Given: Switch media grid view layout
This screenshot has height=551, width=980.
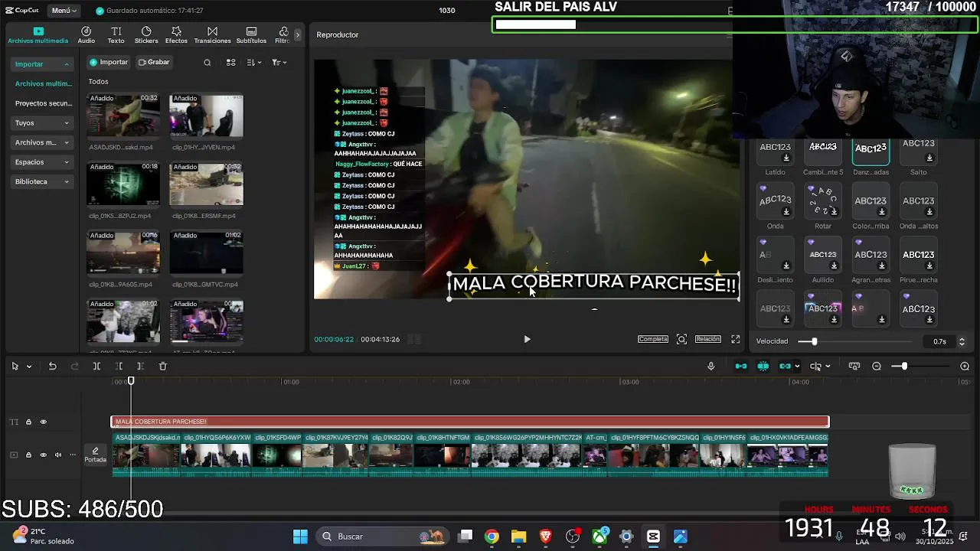Looking at the screenshot, I should (x=230, y=63).
